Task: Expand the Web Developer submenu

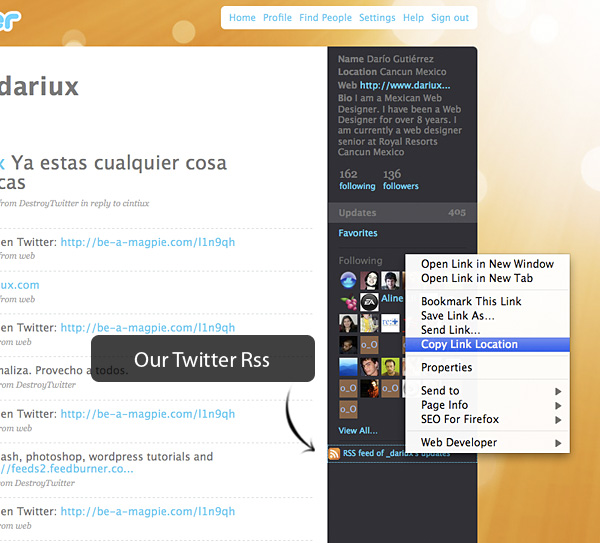Action: pos(487,443)
